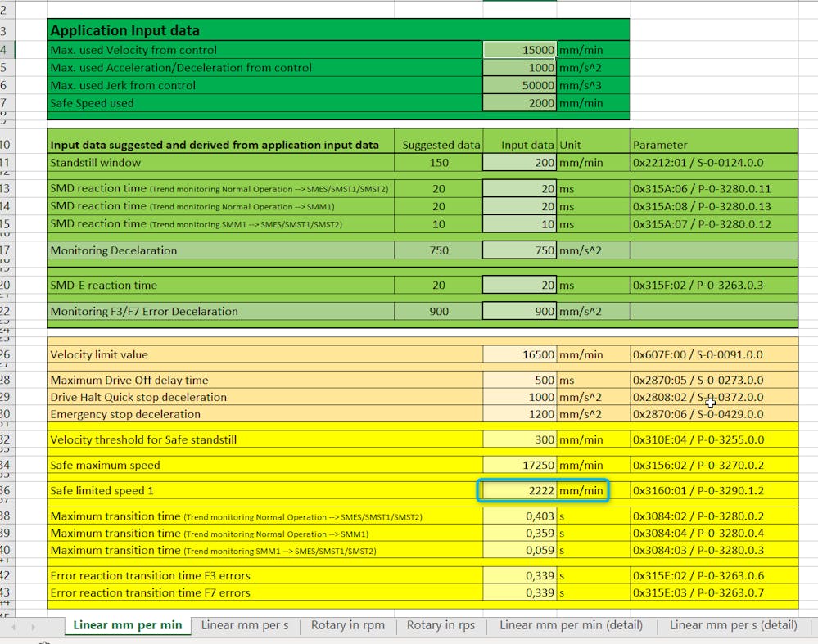
Task: Select Monitoring Decelaration input value 750
Action: 520,250
